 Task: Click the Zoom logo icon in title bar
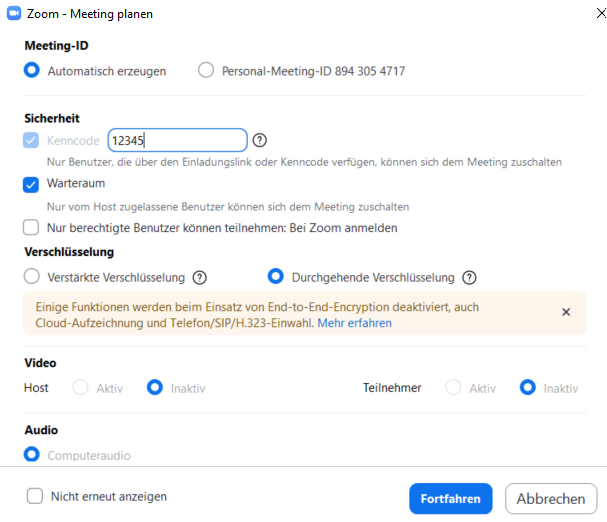(x=14, y=13)
